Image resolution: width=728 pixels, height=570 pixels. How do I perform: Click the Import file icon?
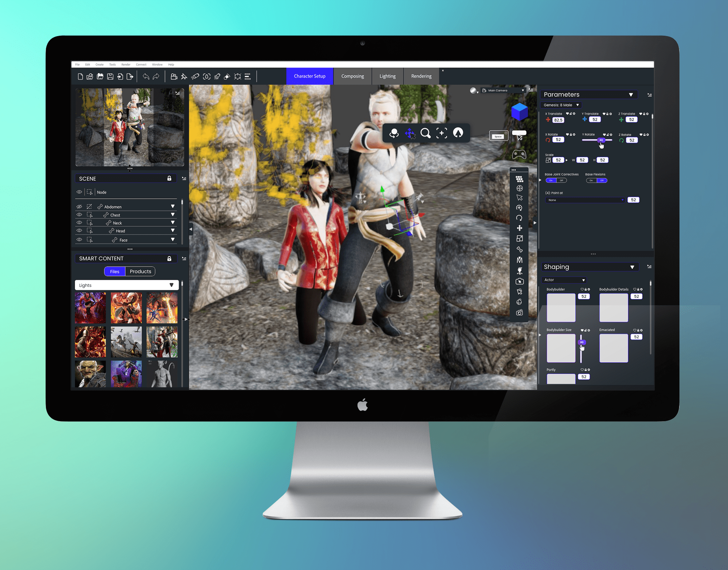(x=120, y=76)
